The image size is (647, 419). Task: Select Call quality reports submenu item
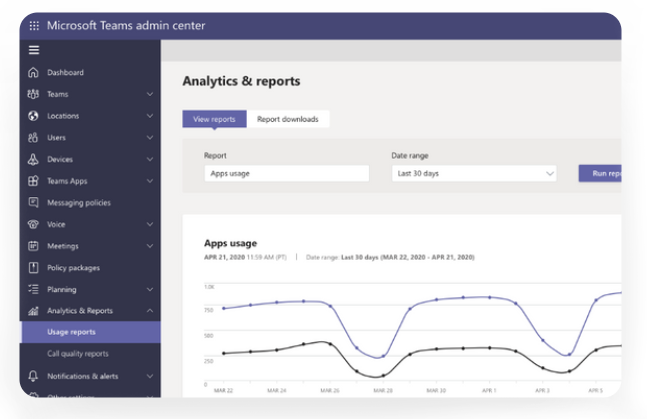click(90, 354)
